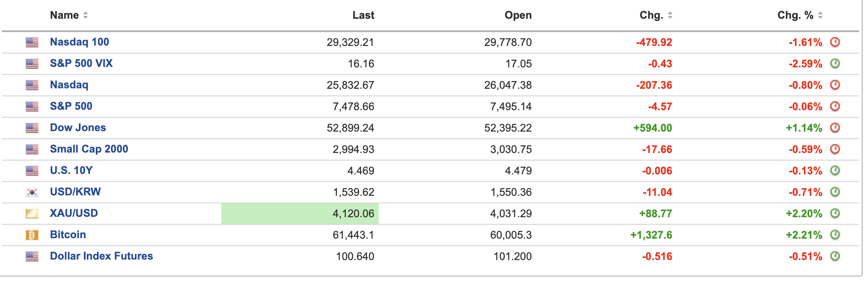Viewport: 868px width, 281px height.
Task: Click the green clock icon for Dollar Index Futures
Action: coord(835,256)
